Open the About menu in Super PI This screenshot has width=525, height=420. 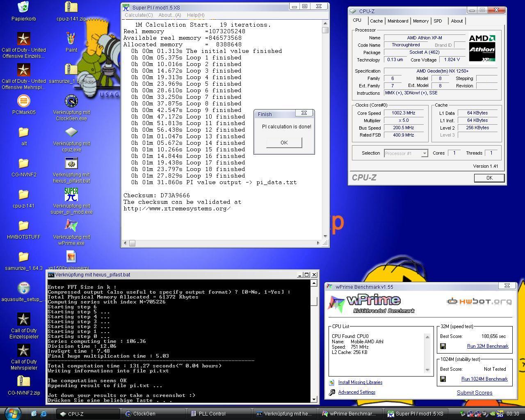170,15
